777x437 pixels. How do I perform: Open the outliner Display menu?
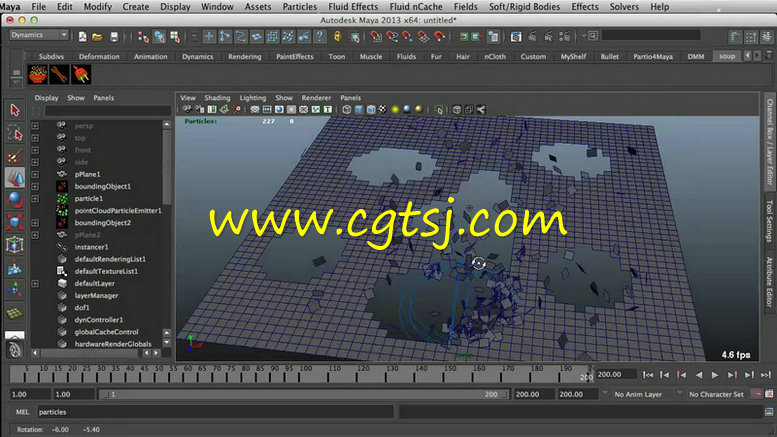(x=46, y=98)
